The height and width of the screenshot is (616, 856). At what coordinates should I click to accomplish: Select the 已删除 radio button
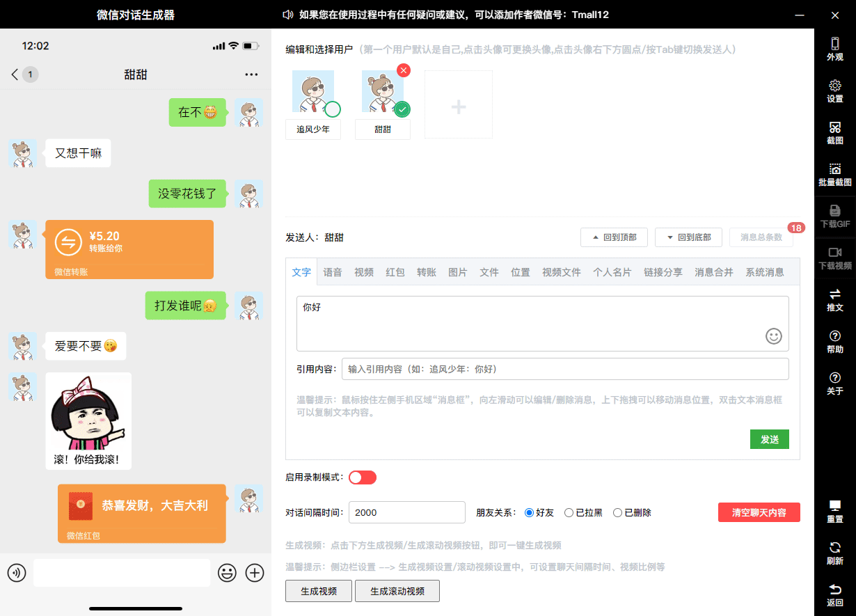point(617,513)
